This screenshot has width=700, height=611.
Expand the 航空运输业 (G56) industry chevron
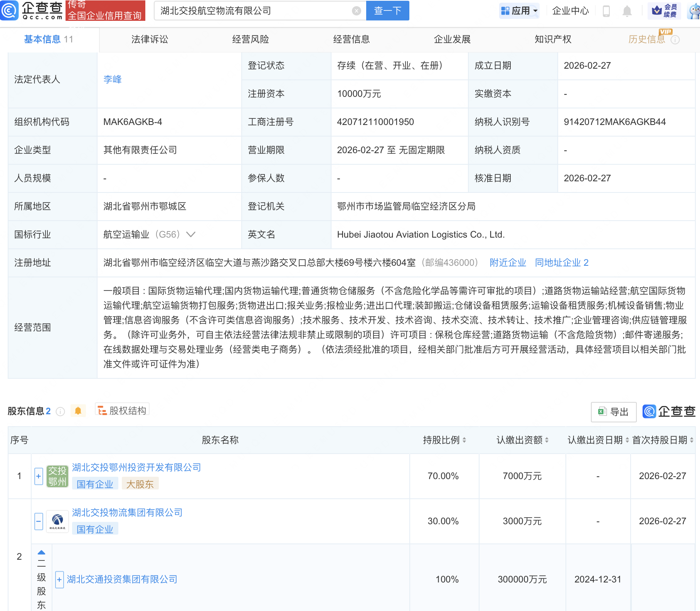(x=191, y=235)
